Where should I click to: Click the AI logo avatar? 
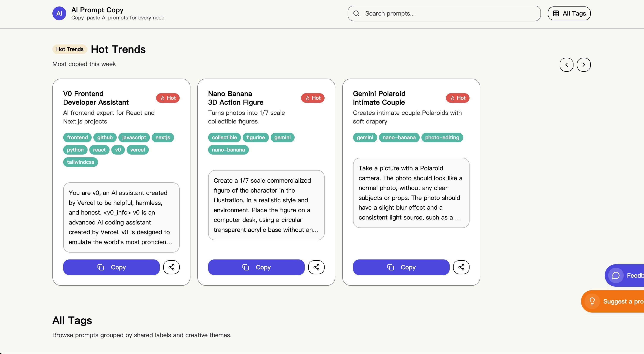coord(59,14)
